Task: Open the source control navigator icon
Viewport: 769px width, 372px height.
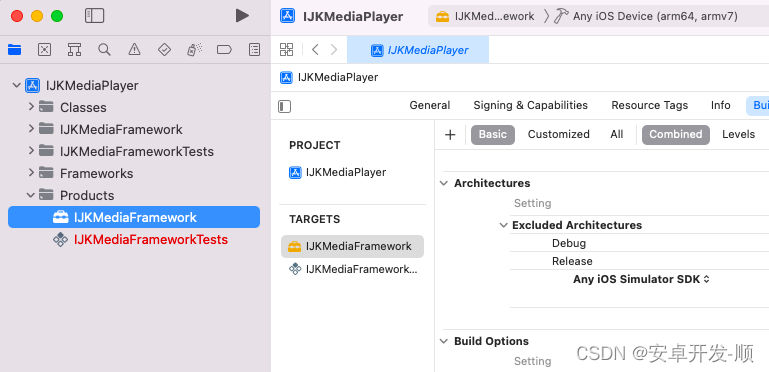Action: 45,50
